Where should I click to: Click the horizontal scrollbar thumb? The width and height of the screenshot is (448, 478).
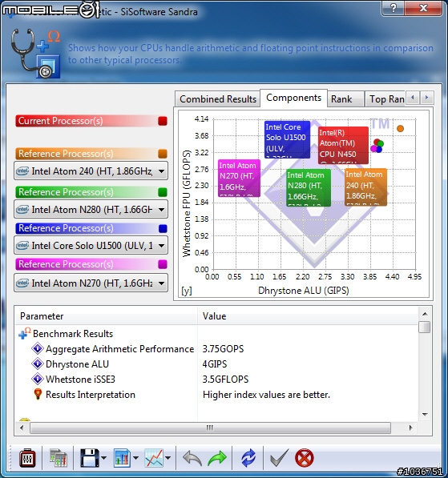tap(210, 428)
